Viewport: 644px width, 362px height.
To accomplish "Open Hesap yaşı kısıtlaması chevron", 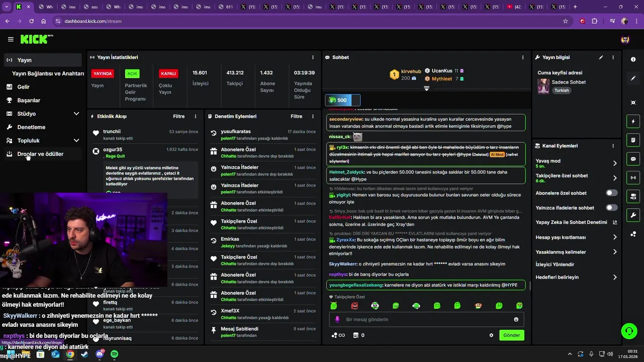I will tap(615, 237).
